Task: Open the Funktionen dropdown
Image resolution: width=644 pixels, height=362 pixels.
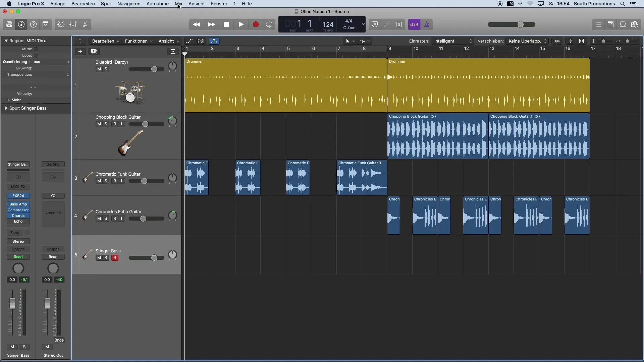Action: 139,41
